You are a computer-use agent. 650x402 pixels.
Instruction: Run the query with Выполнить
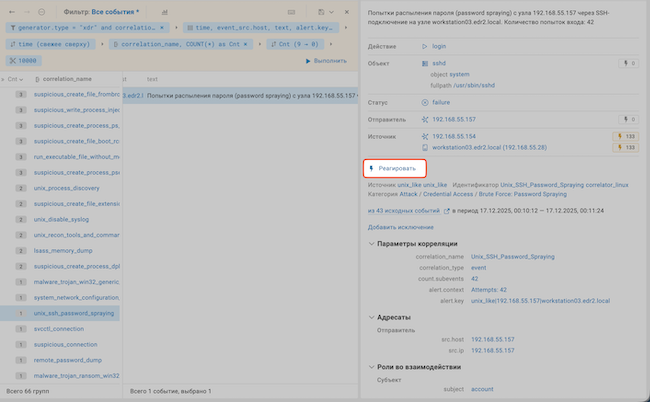coord(326,61)
